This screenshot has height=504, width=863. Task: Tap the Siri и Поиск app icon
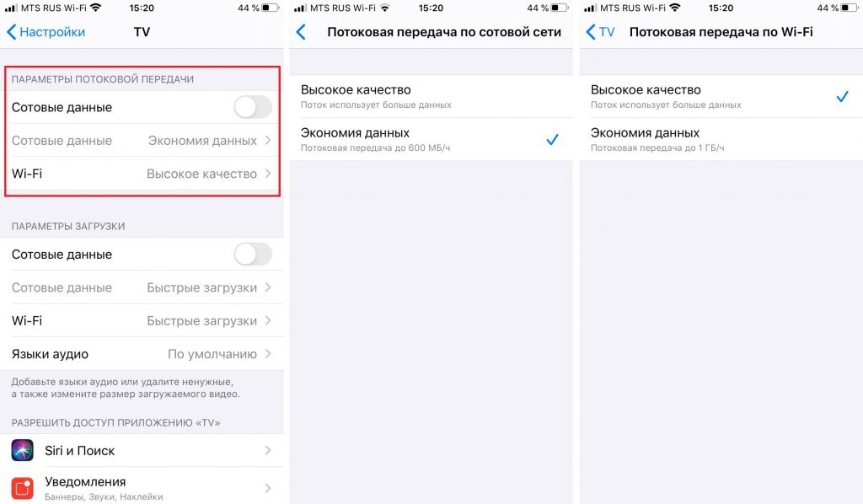tap(23, 451)
